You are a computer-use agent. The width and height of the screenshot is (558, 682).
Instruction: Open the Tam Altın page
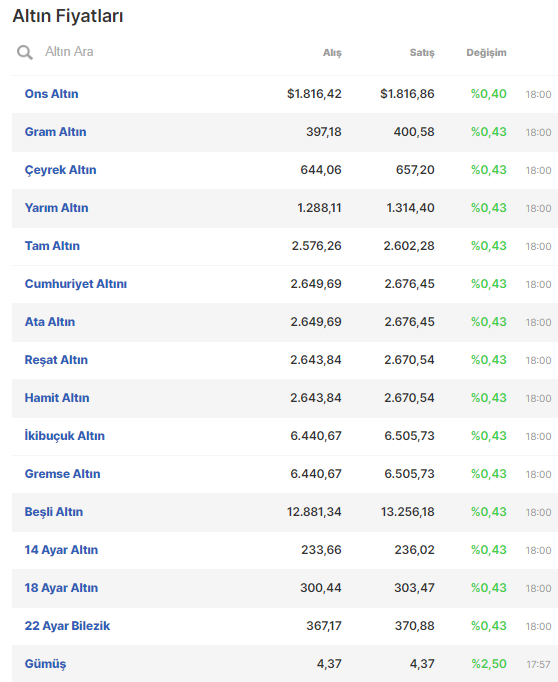52,246
